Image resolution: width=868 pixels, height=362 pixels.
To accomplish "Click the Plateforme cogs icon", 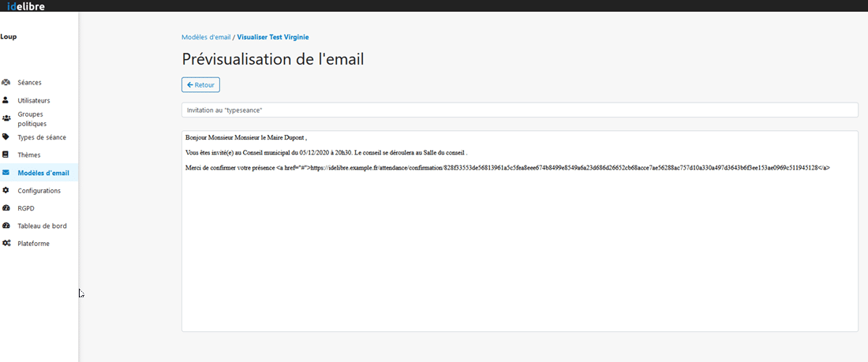I will click(6, 244).
